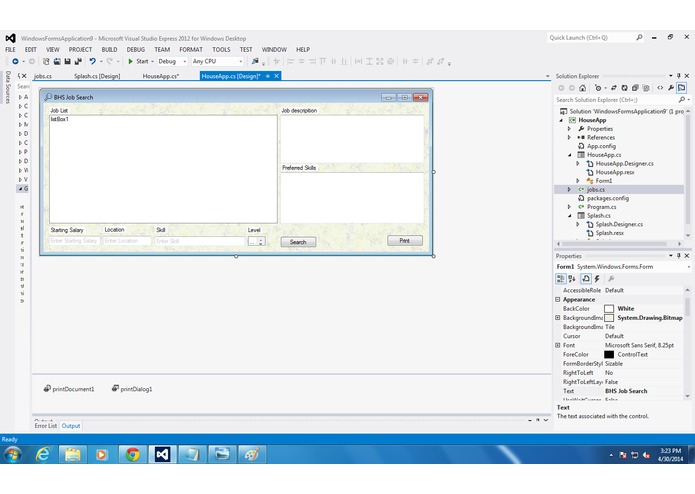
Task: Collapse the HouseApp.cs node
Action: 570,155
